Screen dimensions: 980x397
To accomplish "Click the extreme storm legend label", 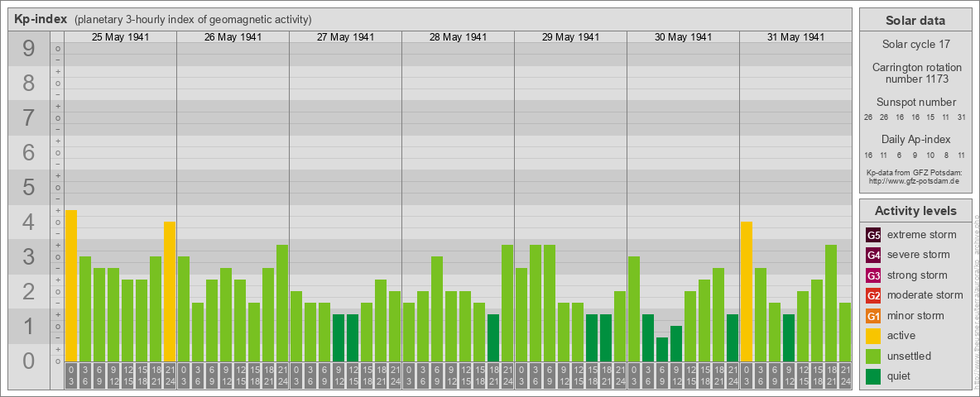I will (922, 235).
